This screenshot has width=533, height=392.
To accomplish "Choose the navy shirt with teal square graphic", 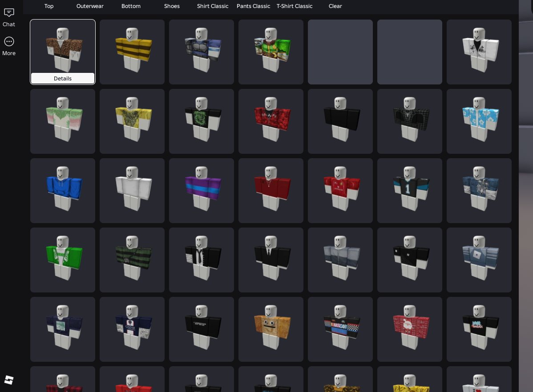I will 63,329.
